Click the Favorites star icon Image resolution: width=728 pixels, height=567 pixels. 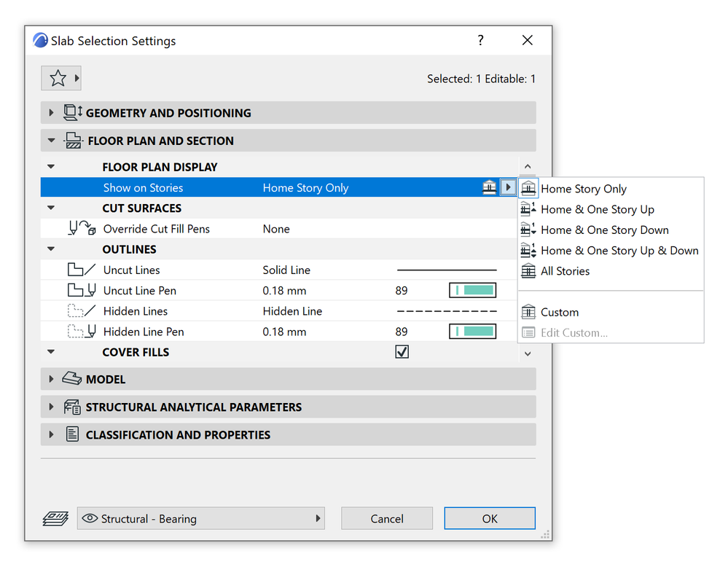tap(58, 78)
